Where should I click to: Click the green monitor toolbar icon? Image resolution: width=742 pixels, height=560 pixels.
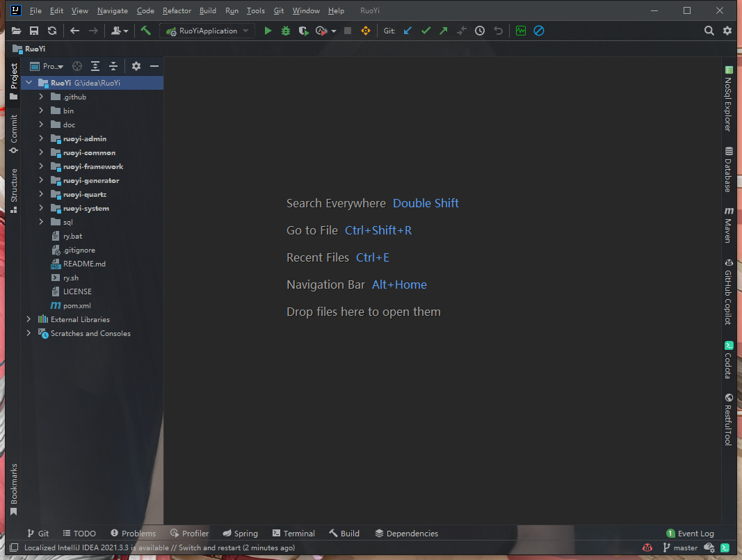click(521, 31)
